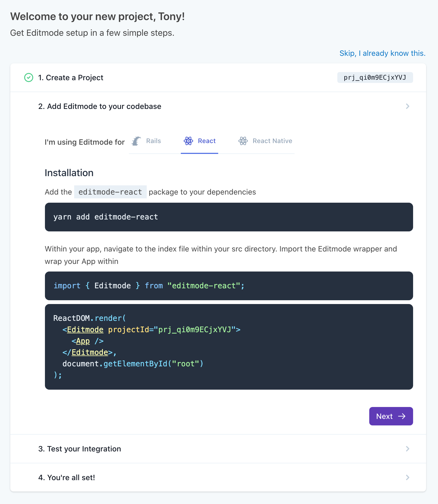
Task: Click the React atom icon
Action: 188,141
